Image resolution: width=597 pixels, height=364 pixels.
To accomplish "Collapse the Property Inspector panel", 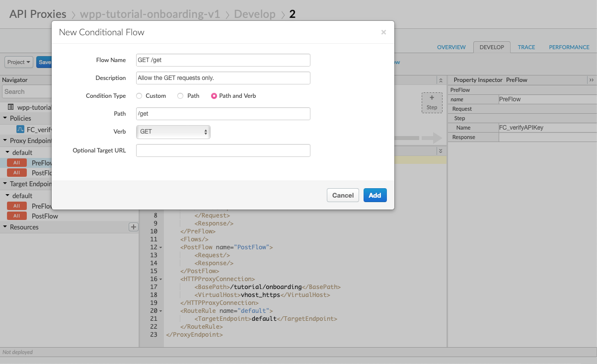I will 591,80.
